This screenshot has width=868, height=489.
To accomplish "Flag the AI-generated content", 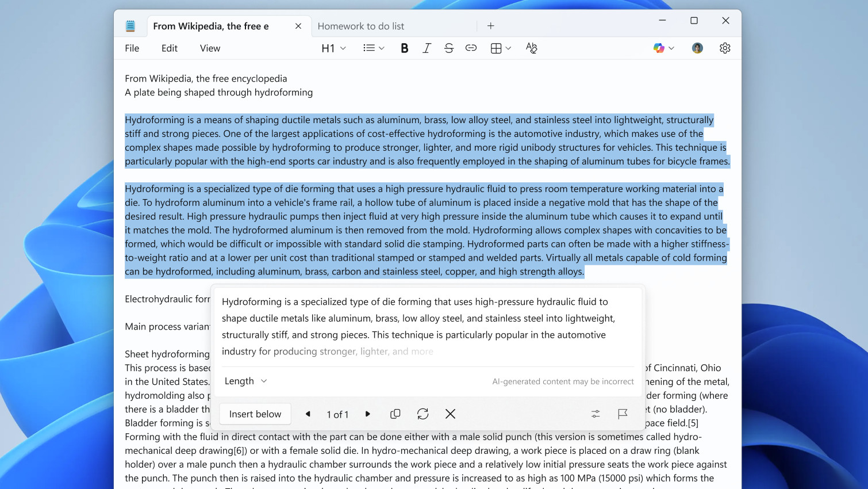I will coord(623,414).
